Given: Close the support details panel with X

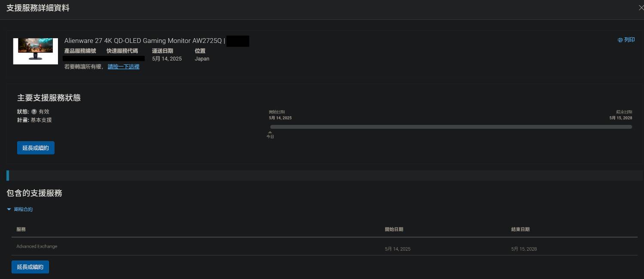Looking at the screenshot, I should [641, 8].
